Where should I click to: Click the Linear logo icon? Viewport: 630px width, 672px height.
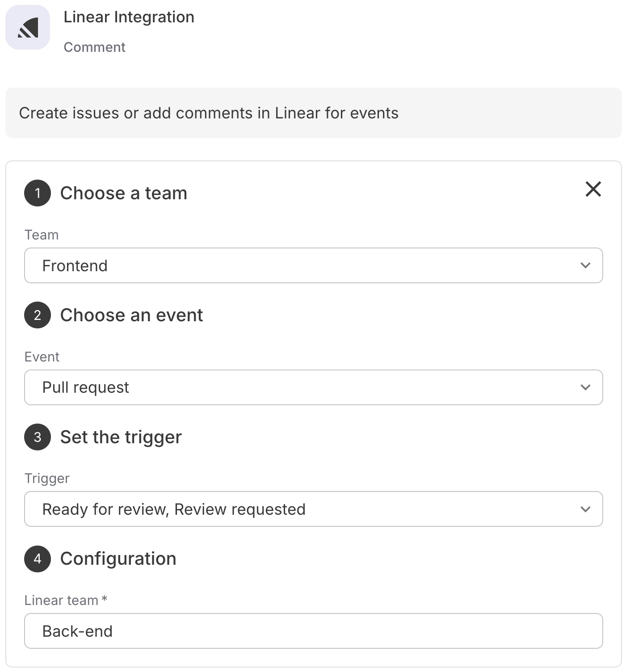28,27
